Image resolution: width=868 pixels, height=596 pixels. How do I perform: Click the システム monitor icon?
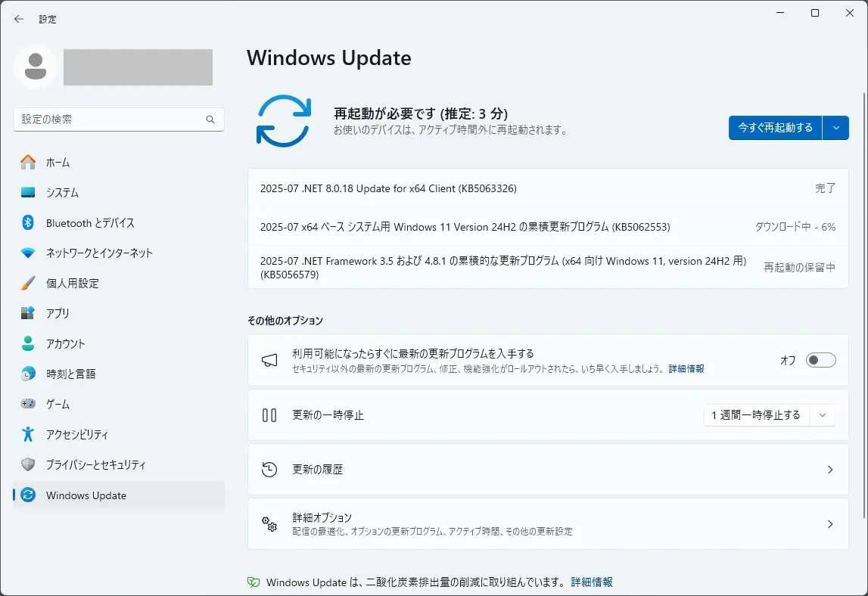coord(28,193)
